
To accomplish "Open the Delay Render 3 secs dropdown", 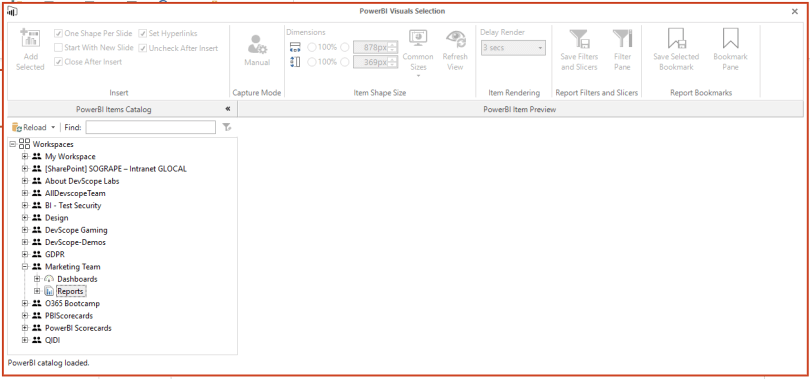I will coord(512,48).
